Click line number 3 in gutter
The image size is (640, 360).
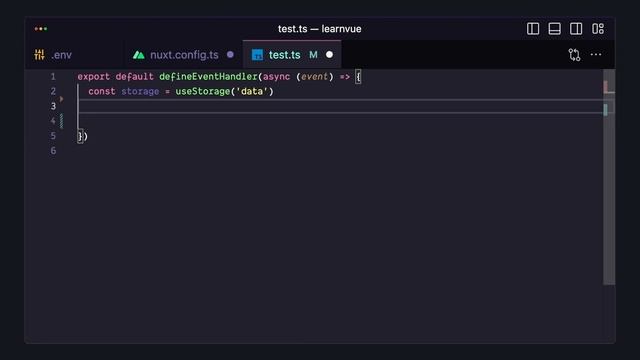click(x=53, y=107)
